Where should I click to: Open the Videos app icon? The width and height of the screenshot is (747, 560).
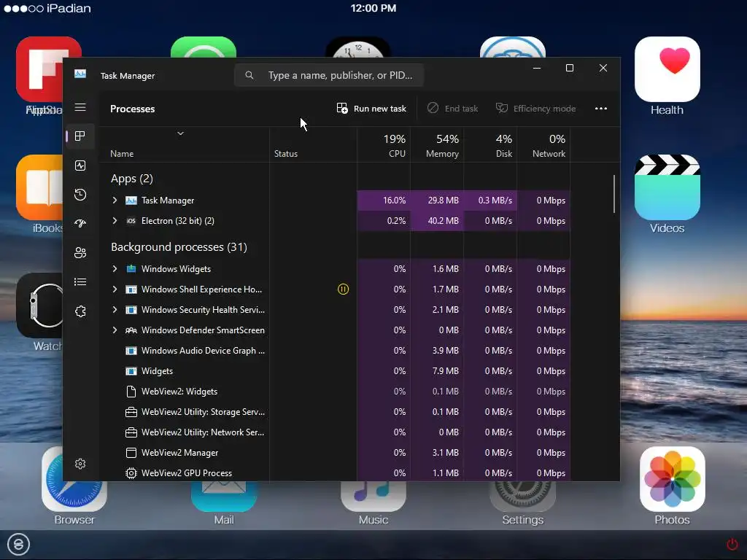pyautogui.click(x=667, y=187)
